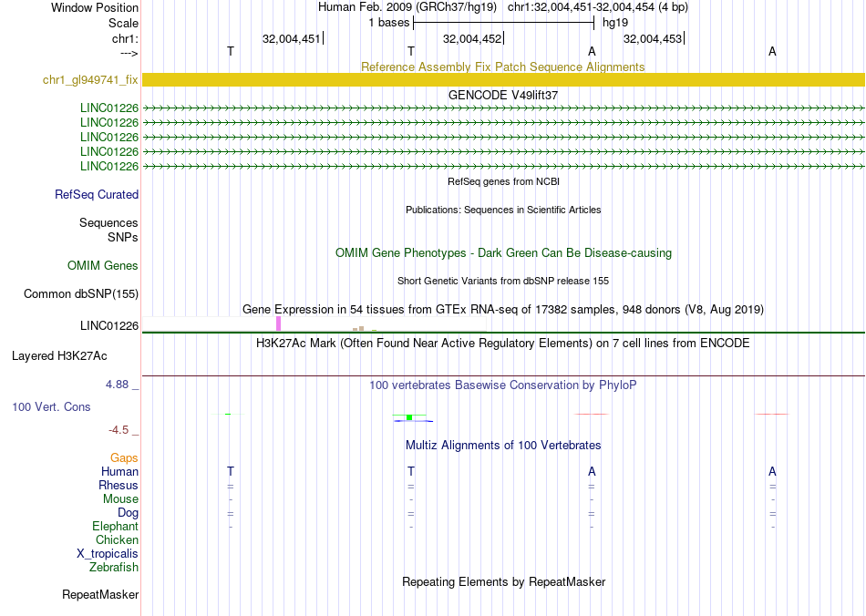
Task: Click the yellow fix patch alignment bar
Action: point(503,79)
